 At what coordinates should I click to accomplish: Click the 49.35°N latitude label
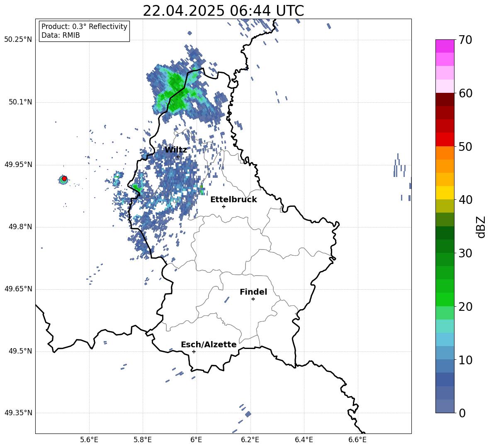coord(18,413)
